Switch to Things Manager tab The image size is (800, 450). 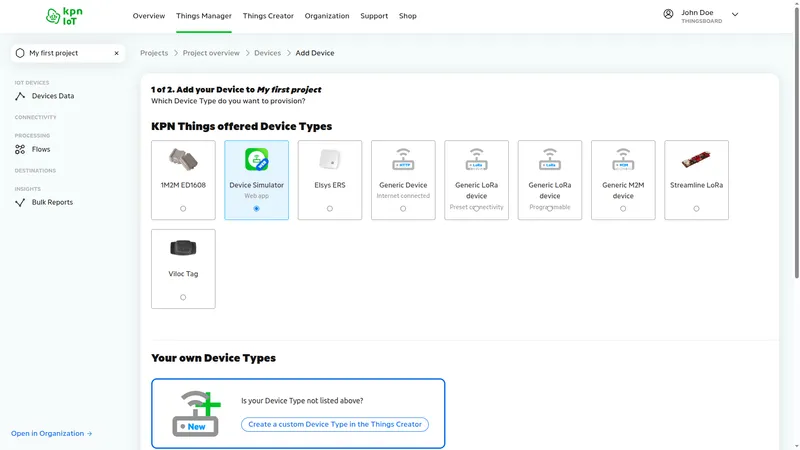pyautogui.click(x=204, y=16)
